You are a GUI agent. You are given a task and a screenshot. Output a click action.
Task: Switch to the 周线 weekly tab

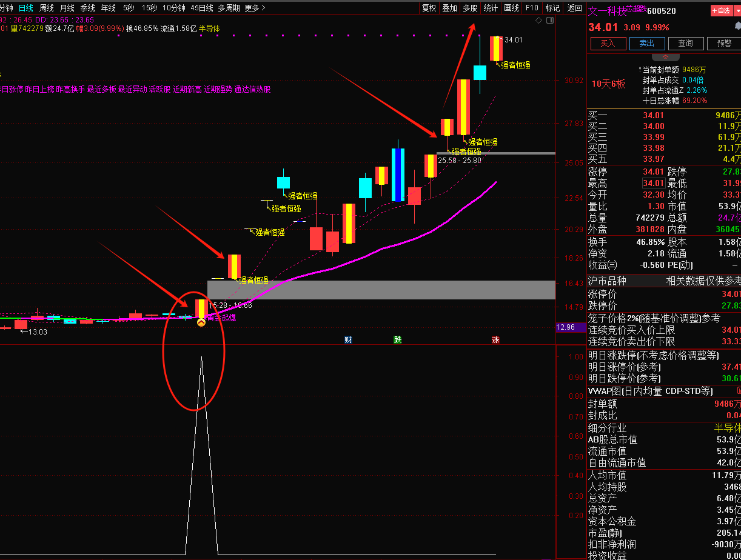point(47,8)
